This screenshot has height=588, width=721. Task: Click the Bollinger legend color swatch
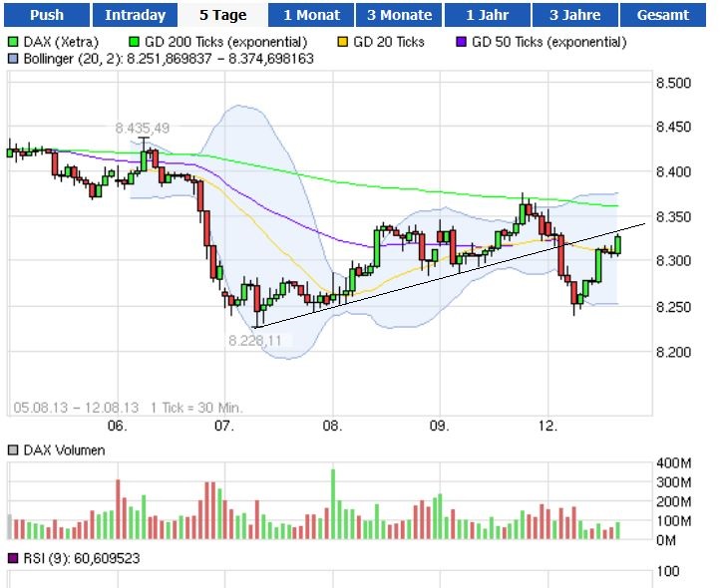pos(13,59)
